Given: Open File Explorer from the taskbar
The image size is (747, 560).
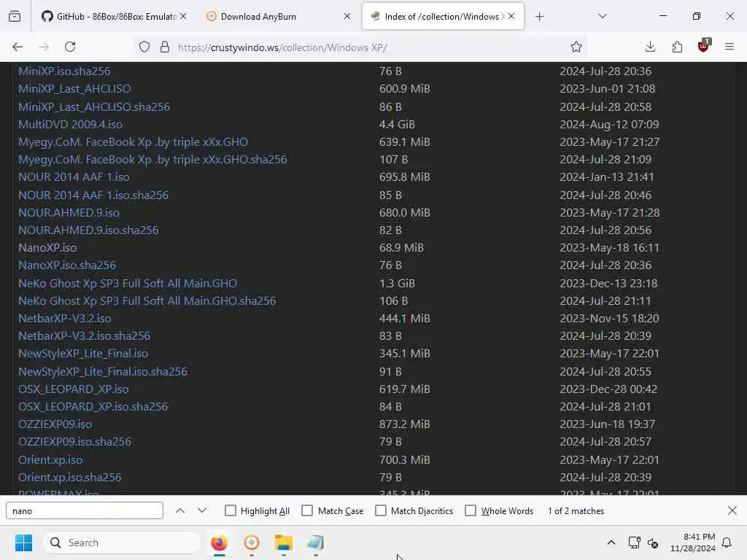Looking at the screenshot, I should (284, 542).
